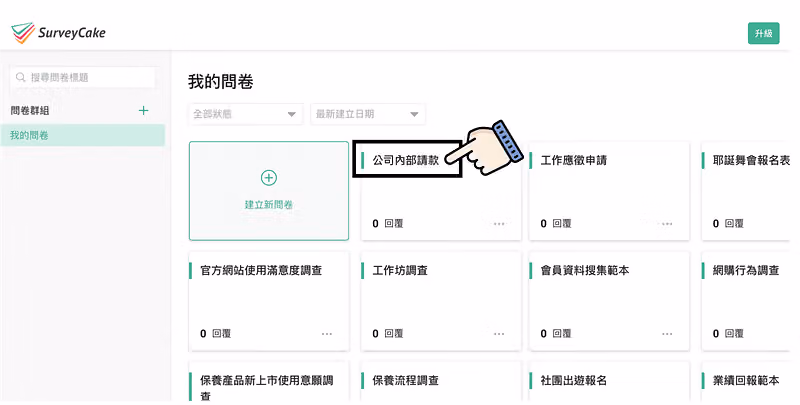The width and height of the screenshot is (800, 405).
Task: Open the 工作坊調查 survey
Action: (400, 270)
